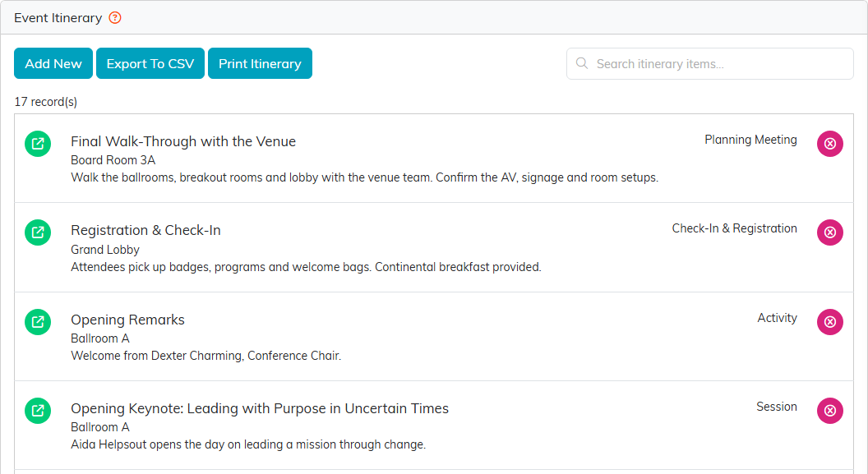The width and height of the screenshot is (868, 474).
Task: Click the Walk the ballrooms description text
Action: 365,177
